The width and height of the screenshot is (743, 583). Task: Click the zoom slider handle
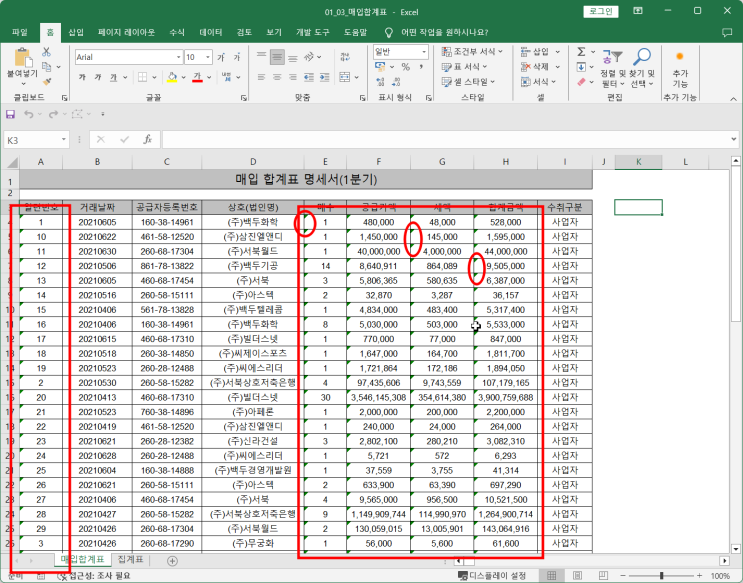pyautogui.click(x=661, y=575)
